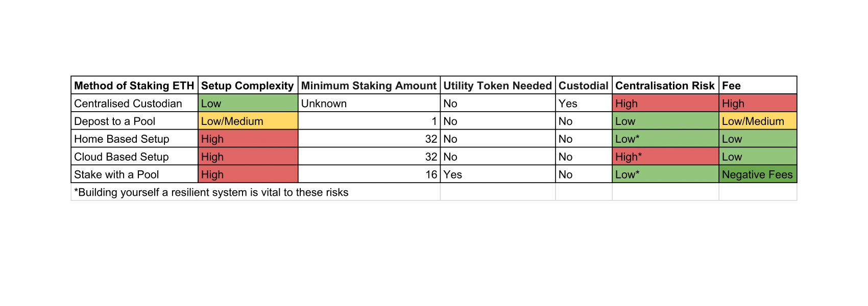Click the "Custodial" header cell
Image resolution: width=868 pixels, height=306 pixels.
point(583,86)
